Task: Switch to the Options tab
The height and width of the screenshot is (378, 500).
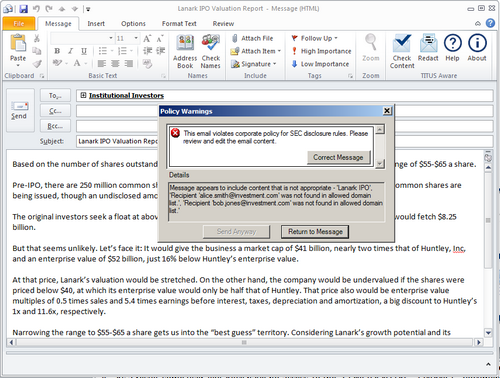Action: pyautogui.click(x=133, y=24)
